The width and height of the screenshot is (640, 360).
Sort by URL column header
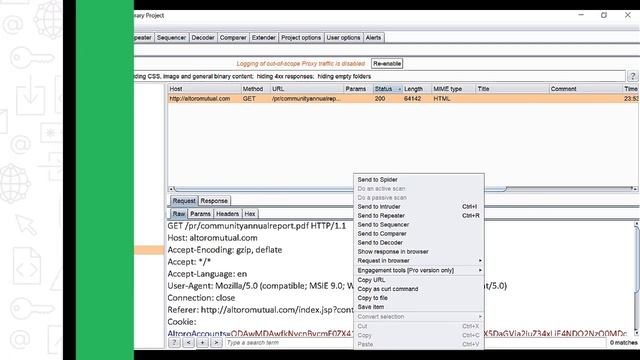307,89
